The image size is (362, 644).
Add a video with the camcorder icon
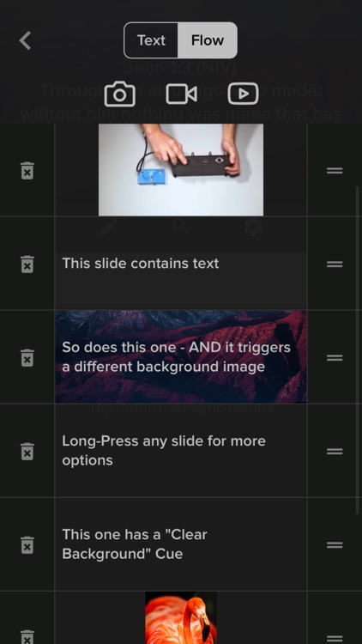(181, 94)
